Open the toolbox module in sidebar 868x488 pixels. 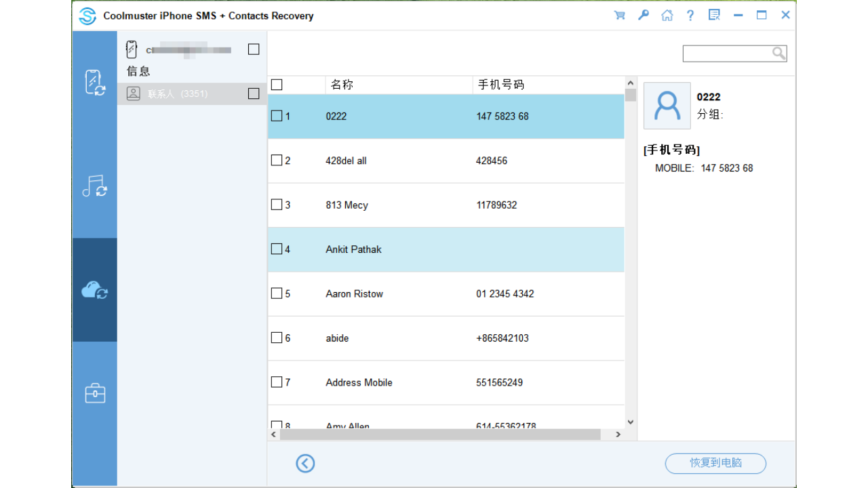[94, 392]
